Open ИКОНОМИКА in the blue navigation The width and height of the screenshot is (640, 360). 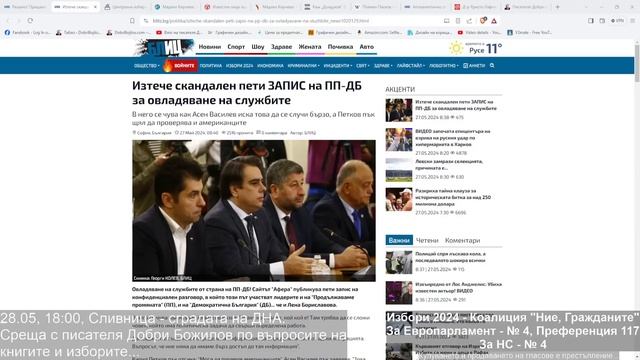point(270,65)
